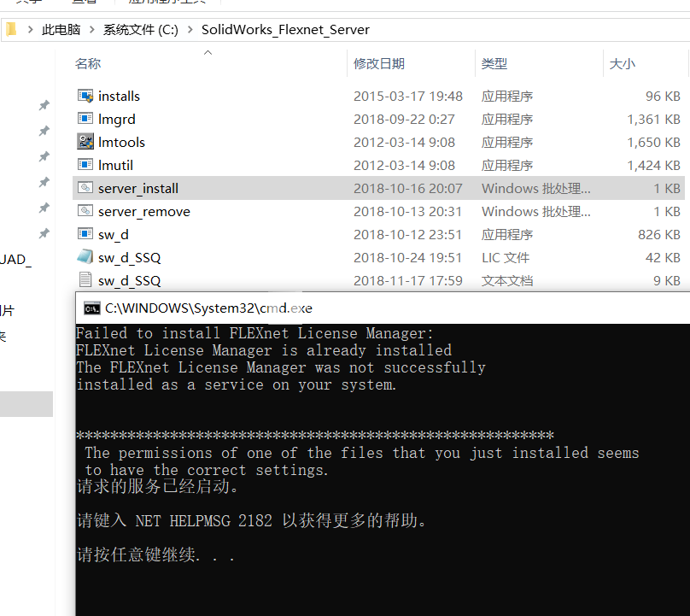The width and height of the screenshot is (690, 616).
Task: Click the server_install batch file icon
Action: 85,188
